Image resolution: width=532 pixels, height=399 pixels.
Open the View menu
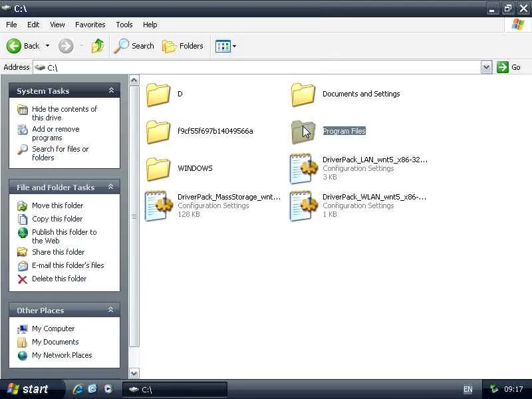coord(57,25)
